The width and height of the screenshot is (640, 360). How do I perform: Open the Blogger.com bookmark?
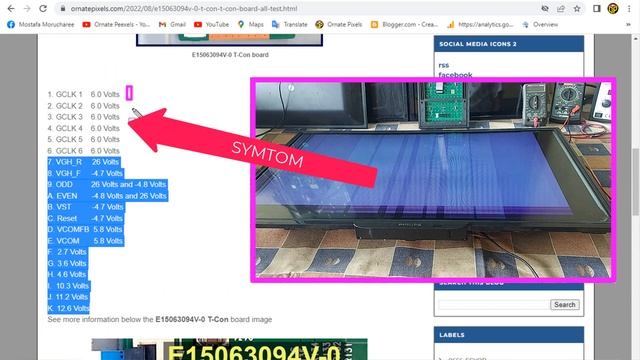click(x=404, y=24)
